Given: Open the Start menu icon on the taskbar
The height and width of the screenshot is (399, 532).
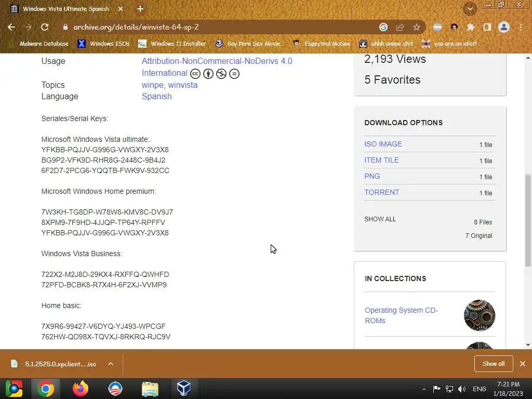Looking at the screenshot, I should 14,389.
